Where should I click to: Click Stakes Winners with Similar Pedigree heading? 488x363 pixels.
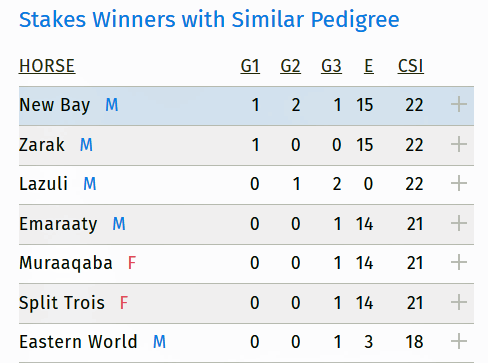(209, 20)
